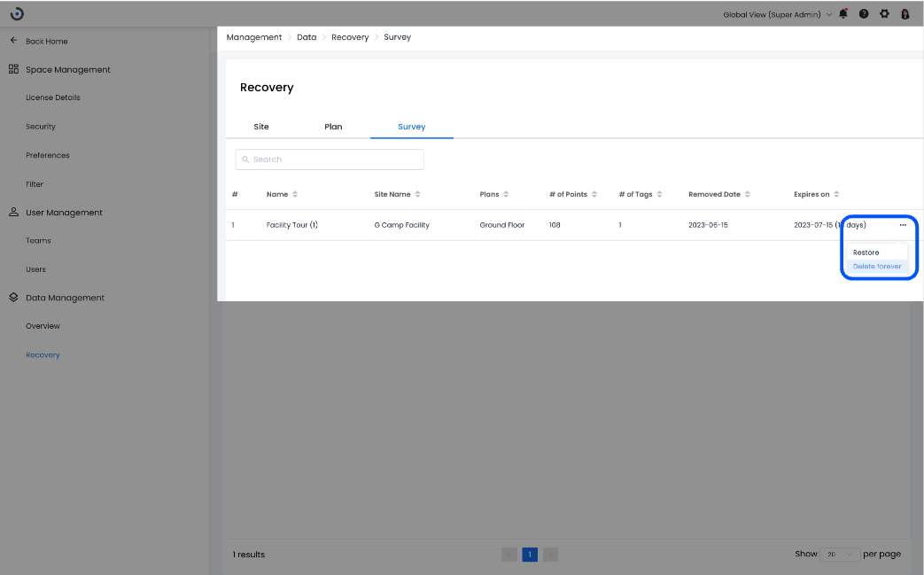Click User Management heading text
This screenshot has width=924, height=575.
65,213
